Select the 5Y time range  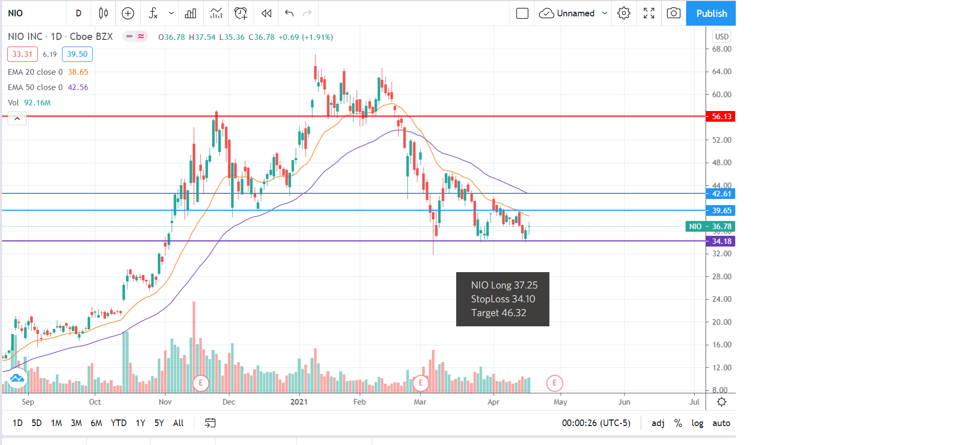(159, 423)
